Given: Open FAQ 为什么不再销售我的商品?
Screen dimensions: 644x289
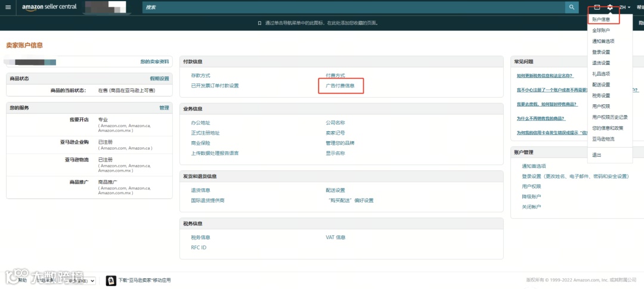Looking at the screenshot, I should (x=540, y=119).
